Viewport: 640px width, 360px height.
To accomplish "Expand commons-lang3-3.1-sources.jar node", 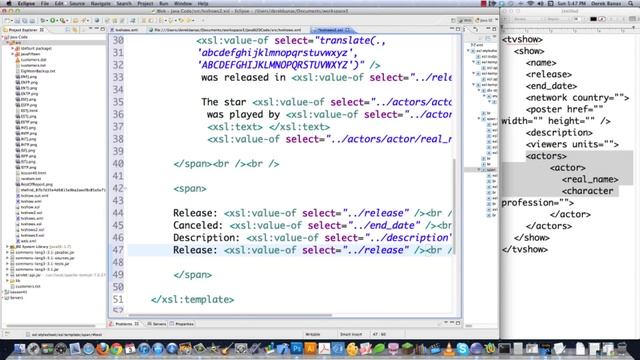I will pyautogui.click(x=7, y=258).
